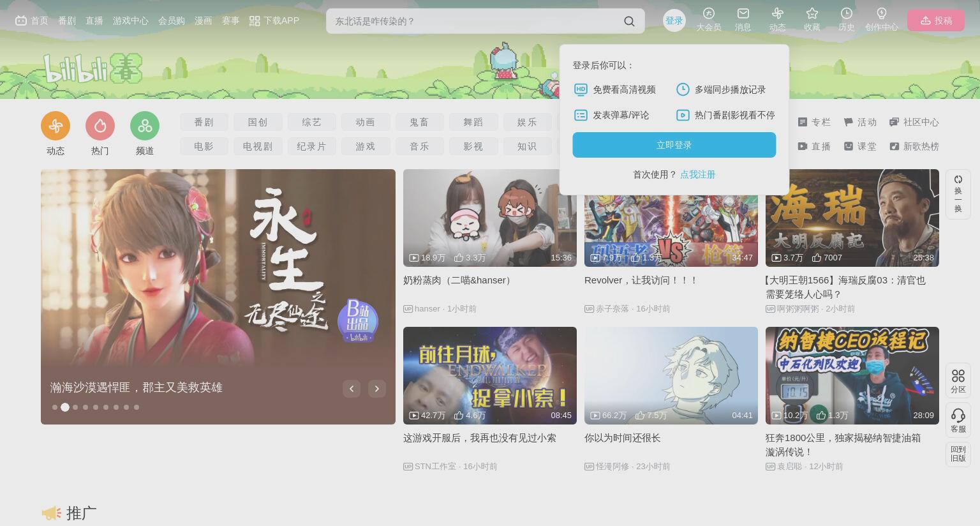Open 直播 in top navigation bar
Image resolution: width=980 pixels, height=526 pixels.
coord(94,21)
